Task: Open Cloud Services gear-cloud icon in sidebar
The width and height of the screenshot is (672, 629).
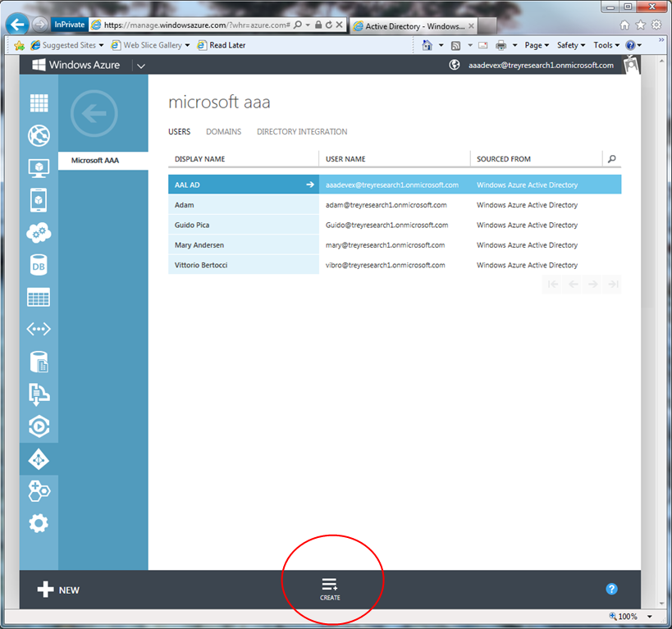Action: 39,233
